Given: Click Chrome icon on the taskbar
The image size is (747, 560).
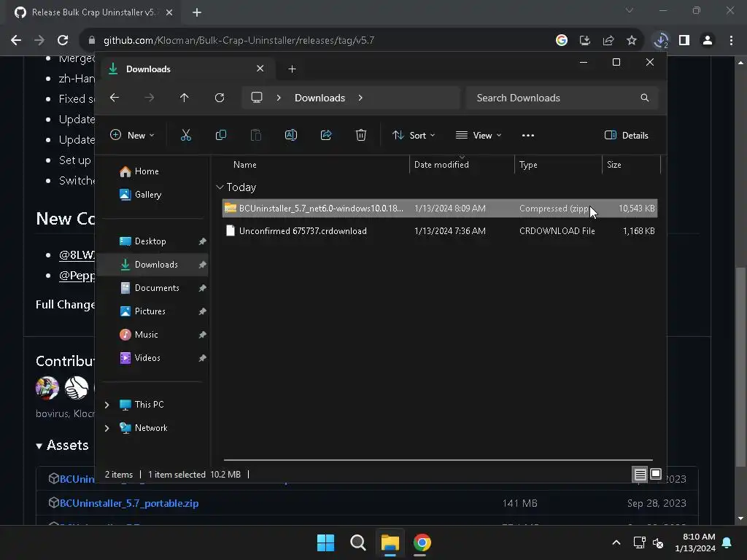Looking at the screenshot, I should pyautogui.click(x=422, y=542).
